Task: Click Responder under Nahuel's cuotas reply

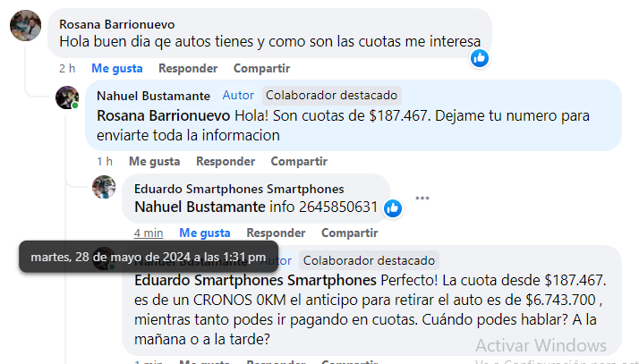Action: pos(226,161)
